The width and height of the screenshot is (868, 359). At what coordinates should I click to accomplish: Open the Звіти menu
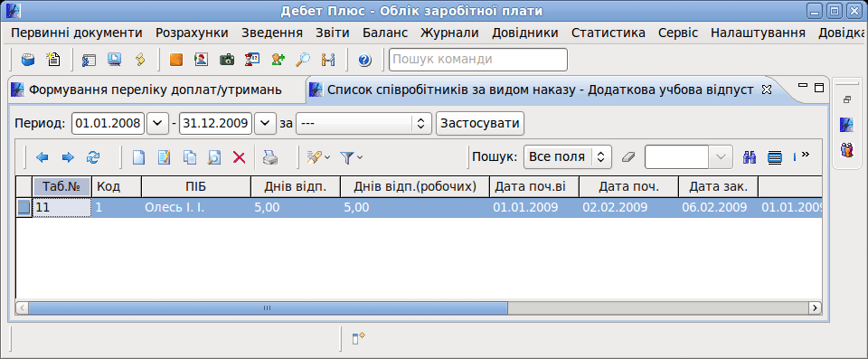point(333,33)
